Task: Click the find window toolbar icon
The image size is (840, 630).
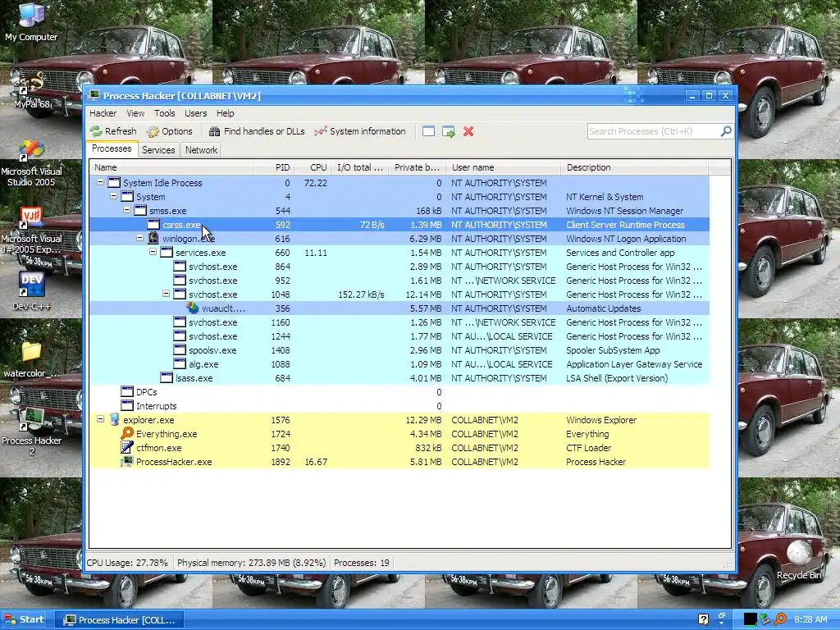Action: pyautogui.click(x=428, y=131)
